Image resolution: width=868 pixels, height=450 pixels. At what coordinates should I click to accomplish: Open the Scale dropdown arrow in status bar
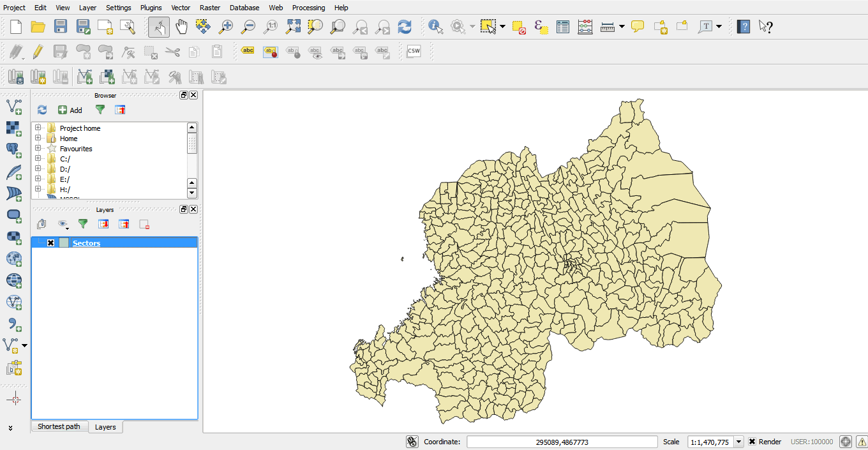tap(739, 442)
